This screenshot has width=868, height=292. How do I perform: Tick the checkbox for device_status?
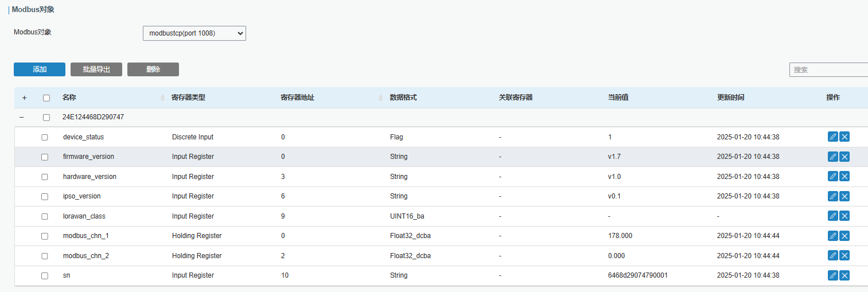(45, 137)
